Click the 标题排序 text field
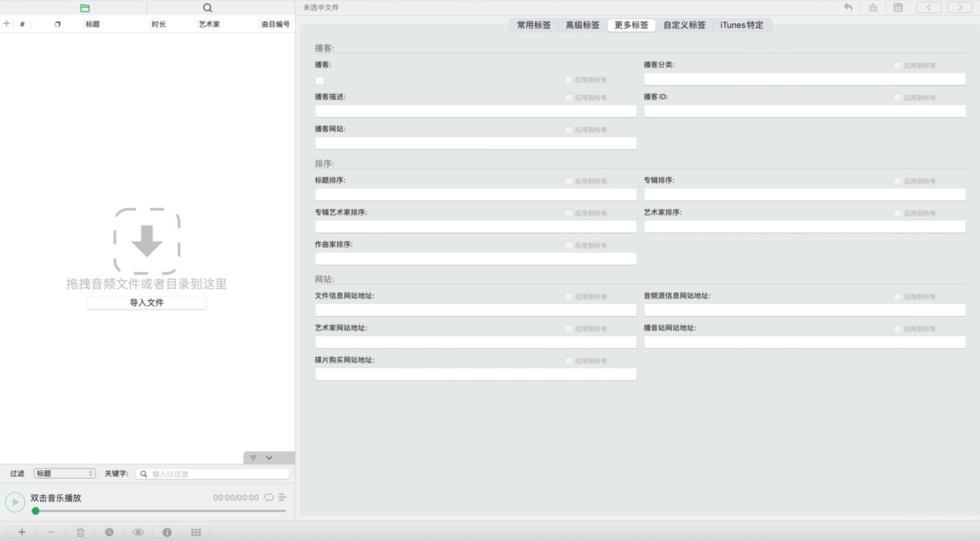This screenshot has width=980, height=541. 475,194
